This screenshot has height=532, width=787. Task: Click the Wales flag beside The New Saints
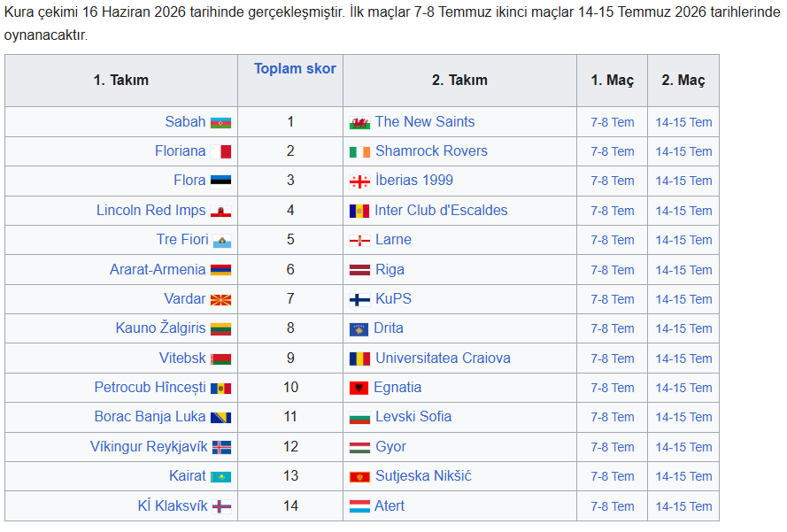click(x=359, y=122)
